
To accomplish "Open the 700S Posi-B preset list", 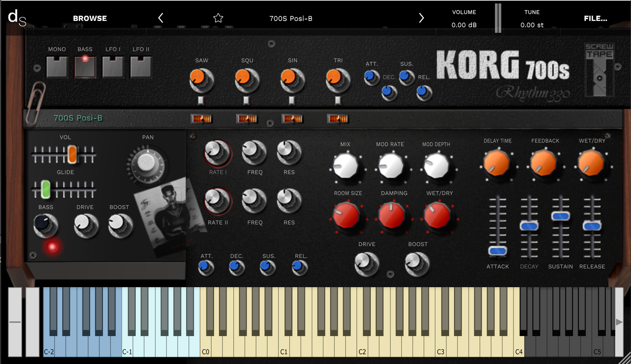I will 291,19.
